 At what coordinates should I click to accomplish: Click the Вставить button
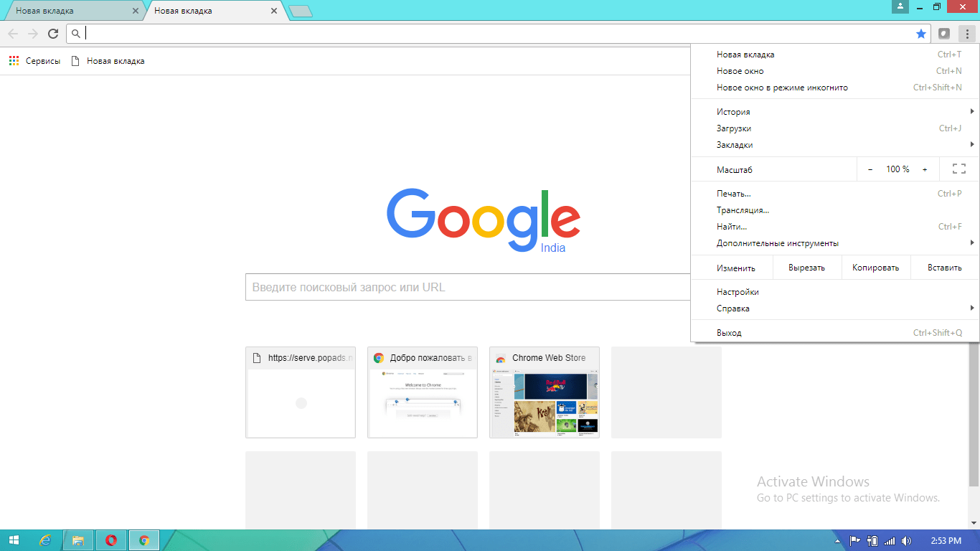click(944, 268)
